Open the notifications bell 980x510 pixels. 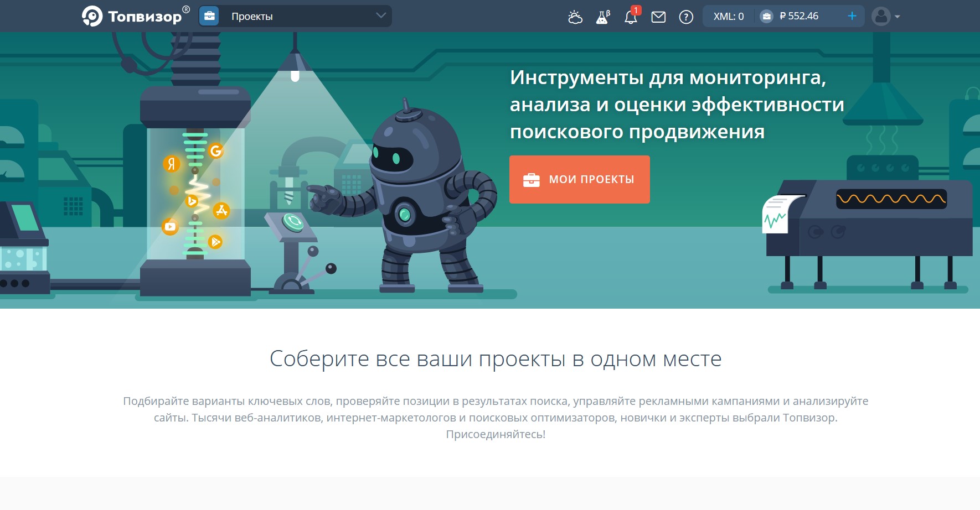631,17
